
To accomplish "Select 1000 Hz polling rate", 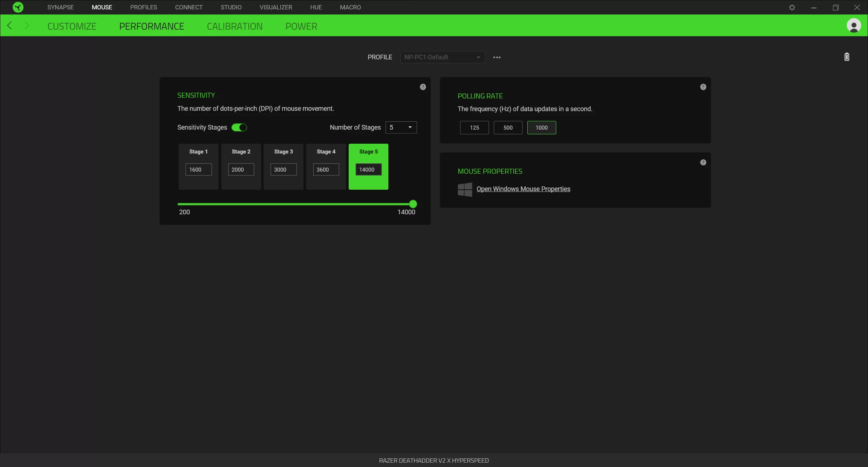I will (x=542, y=127).
